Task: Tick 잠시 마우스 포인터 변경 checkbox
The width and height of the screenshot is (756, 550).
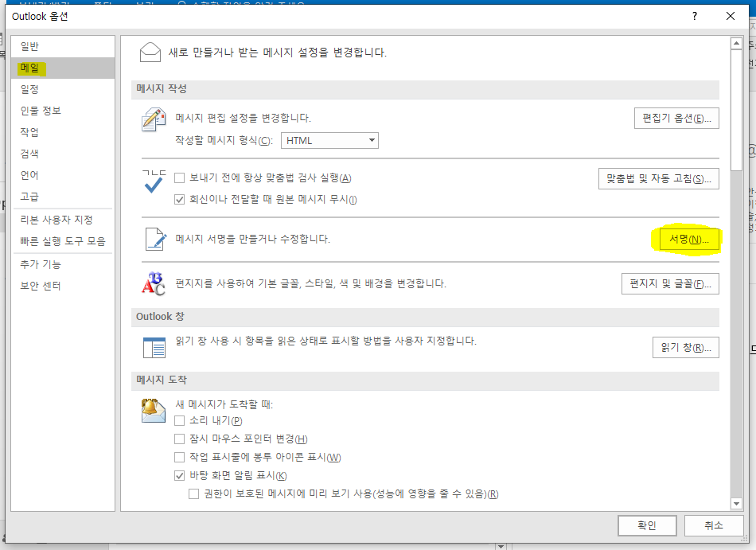Action: pos(179,439)
